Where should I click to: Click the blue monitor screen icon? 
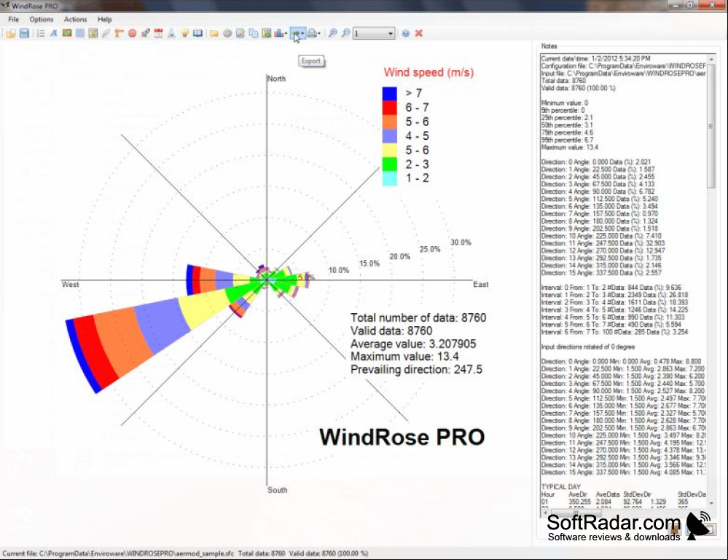point(197,33)
